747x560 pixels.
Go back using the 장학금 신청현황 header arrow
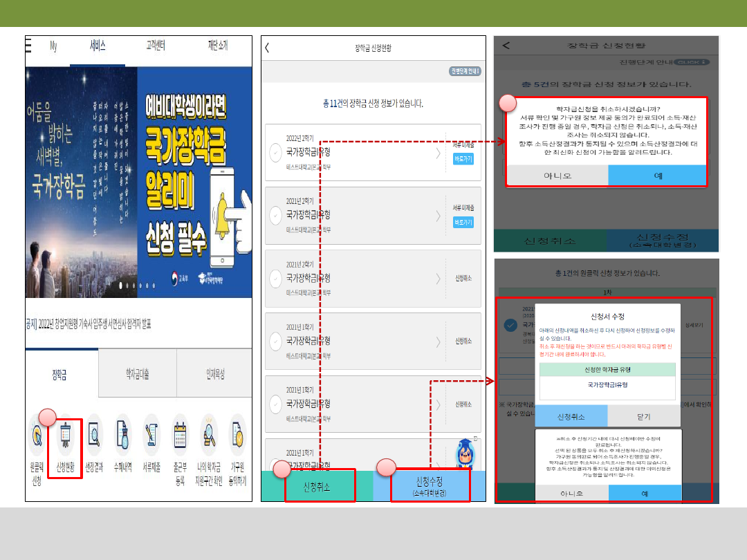[268, 48]
